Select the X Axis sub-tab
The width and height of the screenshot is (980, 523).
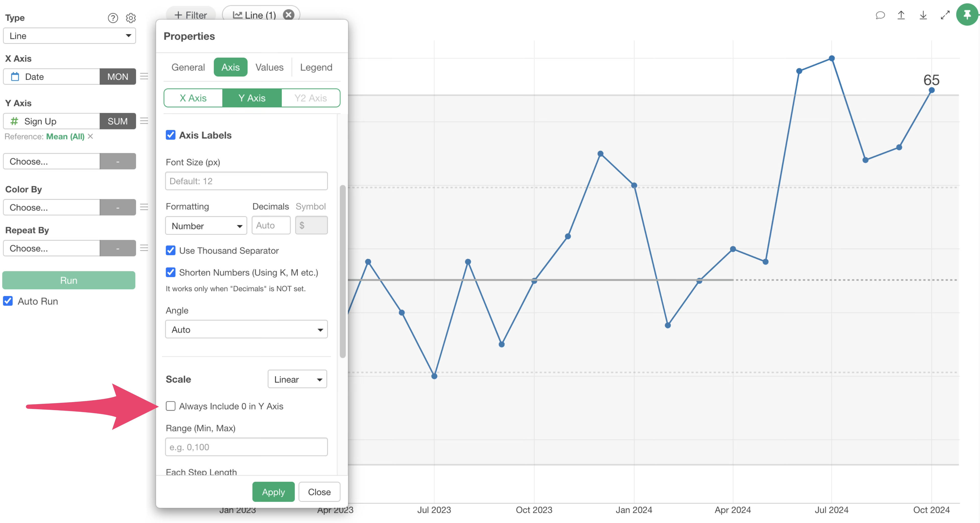[x=193, y=98]
